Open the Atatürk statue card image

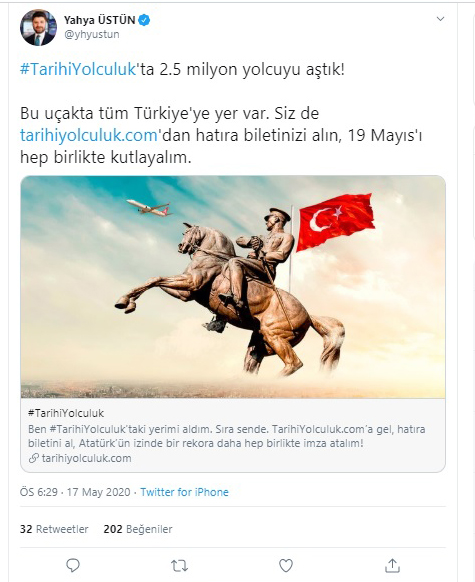[233, 287]
